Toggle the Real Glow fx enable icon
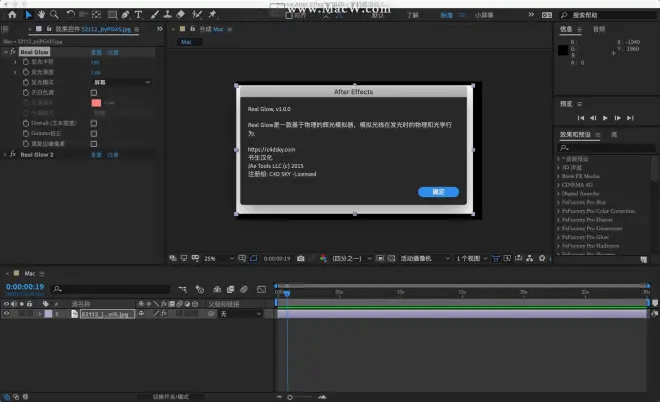This screenshot has height=402, width=660. point(13,51)
